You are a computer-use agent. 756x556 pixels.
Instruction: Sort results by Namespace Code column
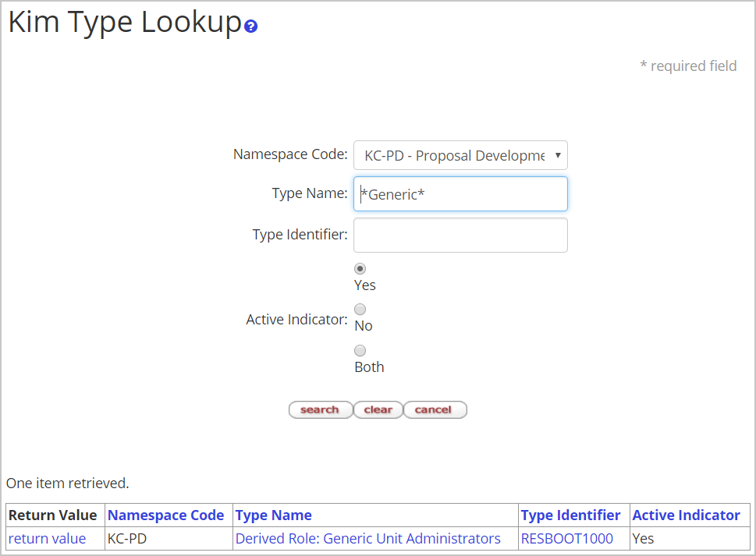(166, 515)
